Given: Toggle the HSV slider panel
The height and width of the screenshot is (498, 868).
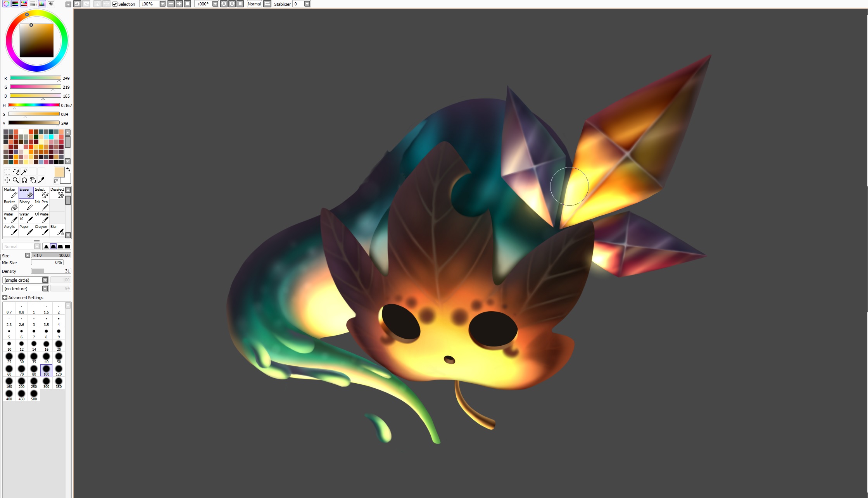Looking at the screenshot, I should pos(24,4).
